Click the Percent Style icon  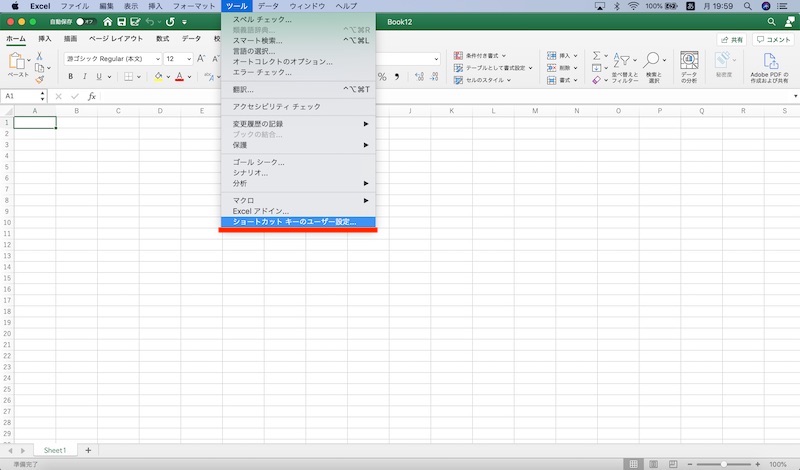tap(382, 77)
